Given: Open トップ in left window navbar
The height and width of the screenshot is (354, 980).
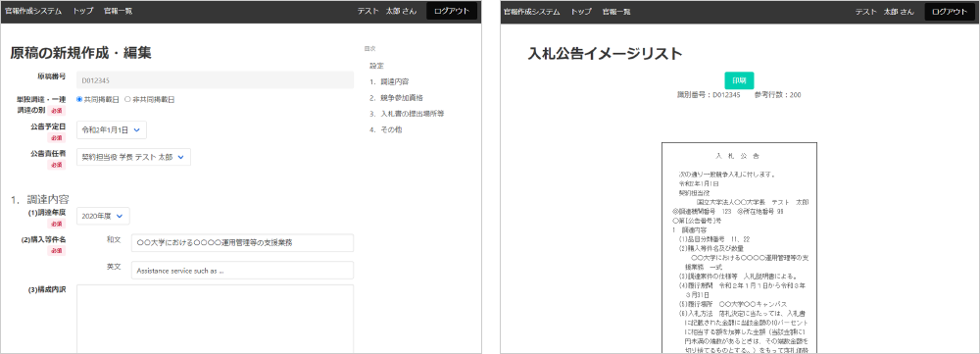Looking at the screenshot, I should coord(82,11).
